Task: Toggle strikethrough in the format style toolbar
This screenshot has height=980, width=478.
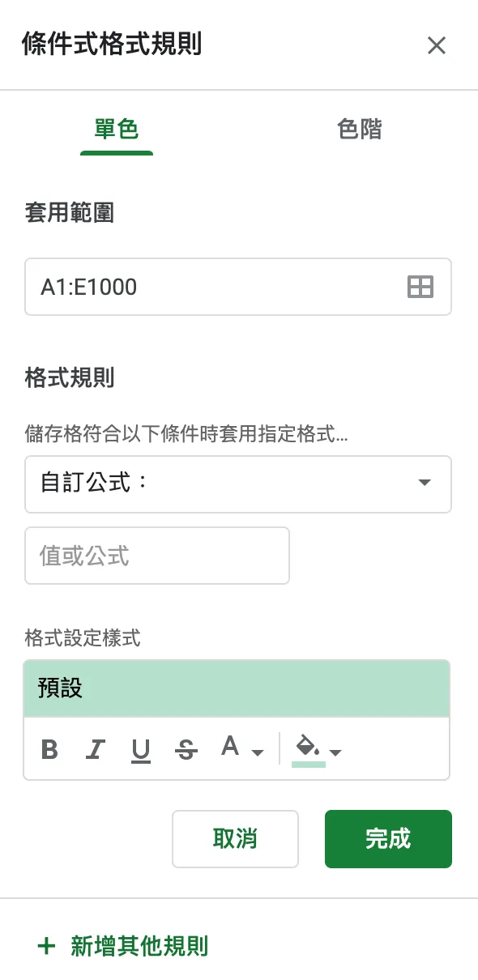Action: (x=186, y=749)
